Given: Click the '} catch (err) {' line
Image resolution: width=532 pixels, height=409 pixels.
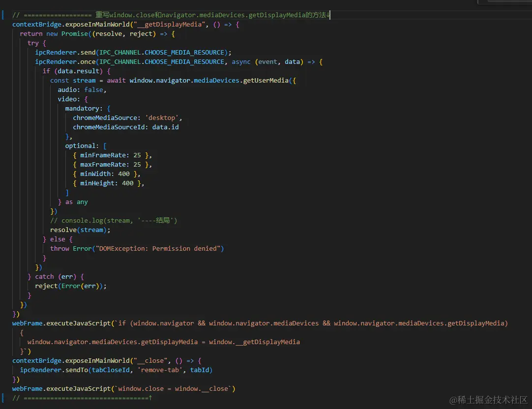Looking at the screenshot, I should tap(56, 276).
